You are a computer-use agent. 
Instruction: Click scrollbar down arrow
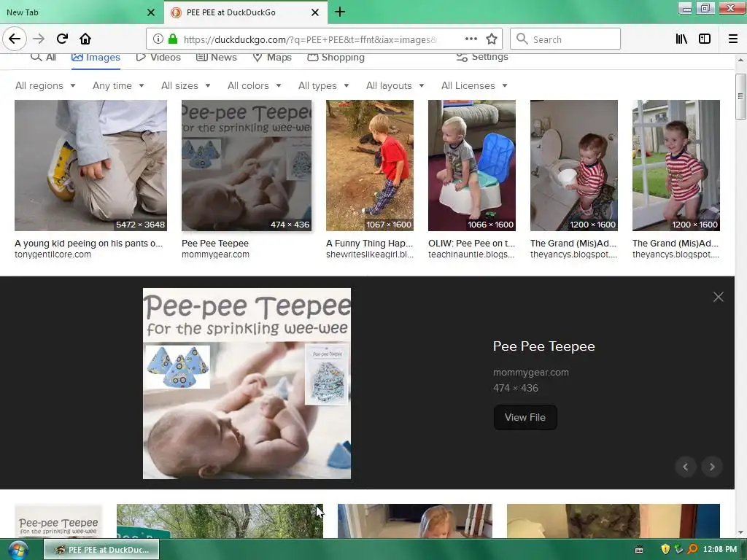740,532
